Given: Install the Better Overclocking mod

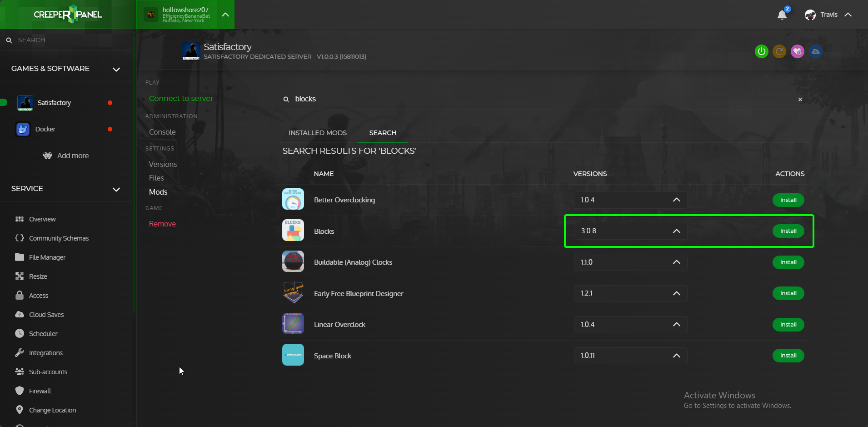Looking at the screenshot, I should pos(788,200).
